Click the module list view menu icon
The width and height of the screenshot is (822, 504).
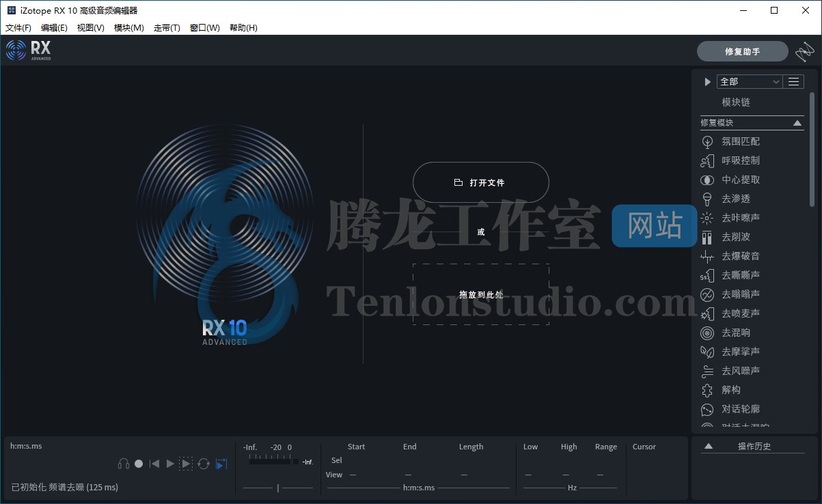(x=793, y=81)
